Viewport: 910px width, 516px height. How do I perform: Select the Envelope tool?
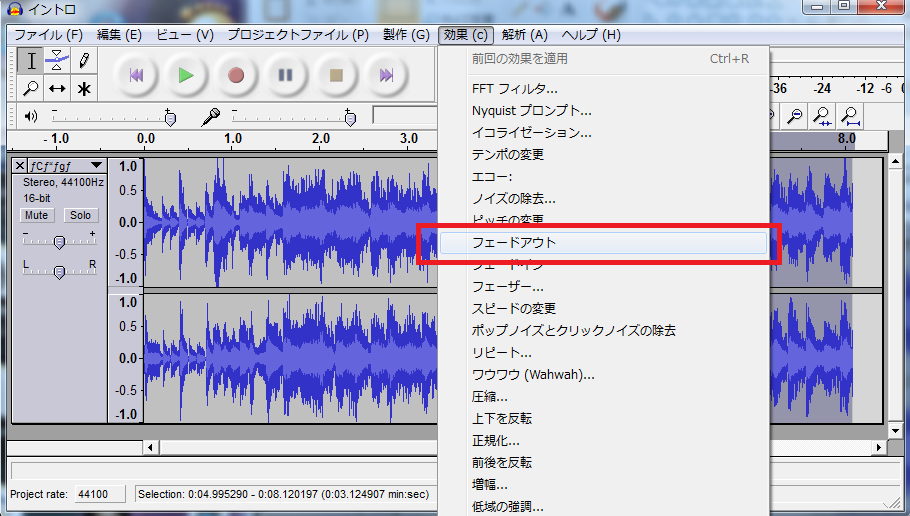click(x=57, y=60)
